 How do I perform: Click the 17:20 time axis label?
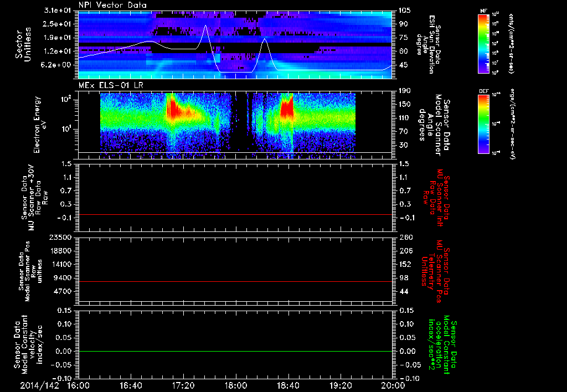[183, 385]
